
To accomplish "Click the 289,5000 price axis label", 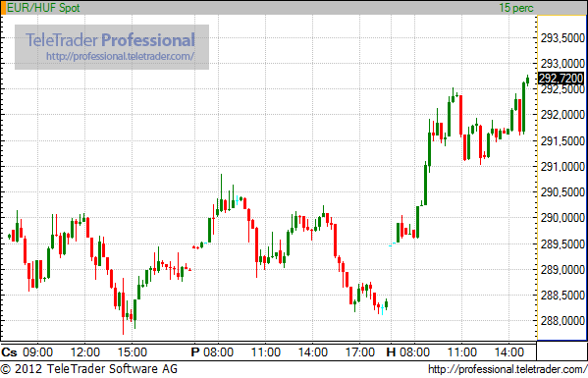I will [562, 244].
